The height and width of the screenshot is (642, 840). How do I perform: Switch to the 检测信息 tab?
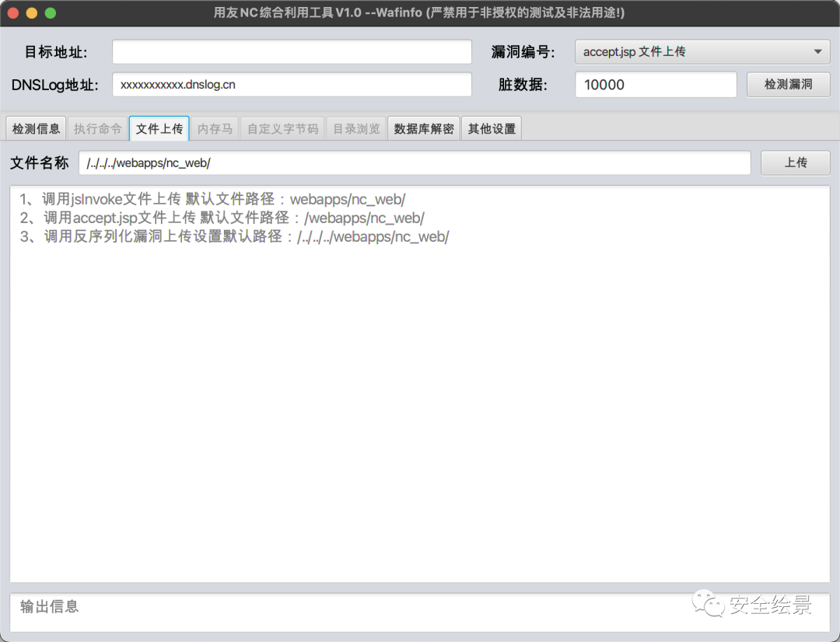36,128
